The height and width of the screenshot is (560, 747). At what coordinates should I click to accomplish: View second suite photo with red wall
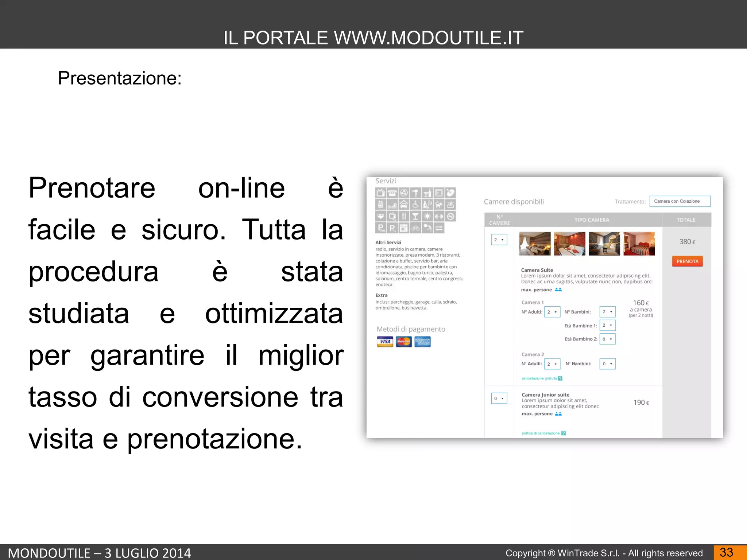pos(569,244)
